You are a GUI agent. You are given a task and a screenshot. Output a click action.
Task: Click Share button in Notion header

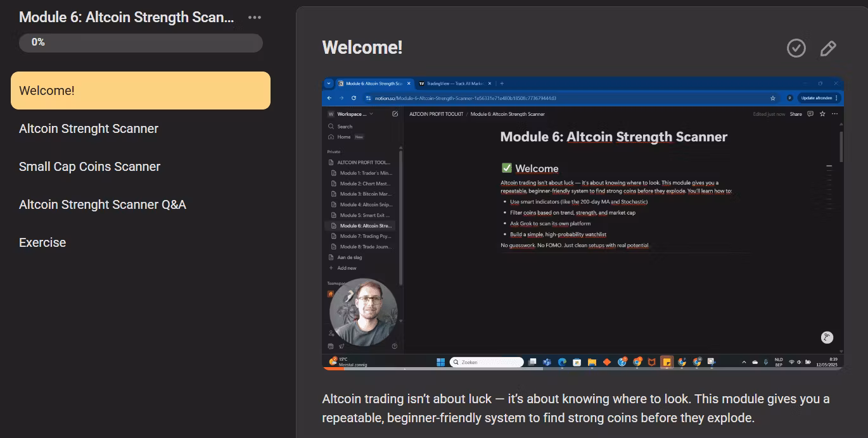point(796,114)
